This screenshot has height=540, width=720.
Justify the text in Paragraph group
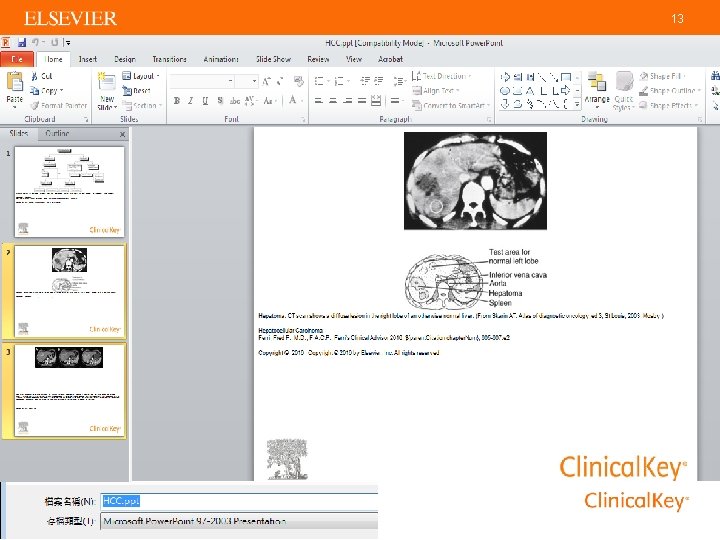coord(362,101)
